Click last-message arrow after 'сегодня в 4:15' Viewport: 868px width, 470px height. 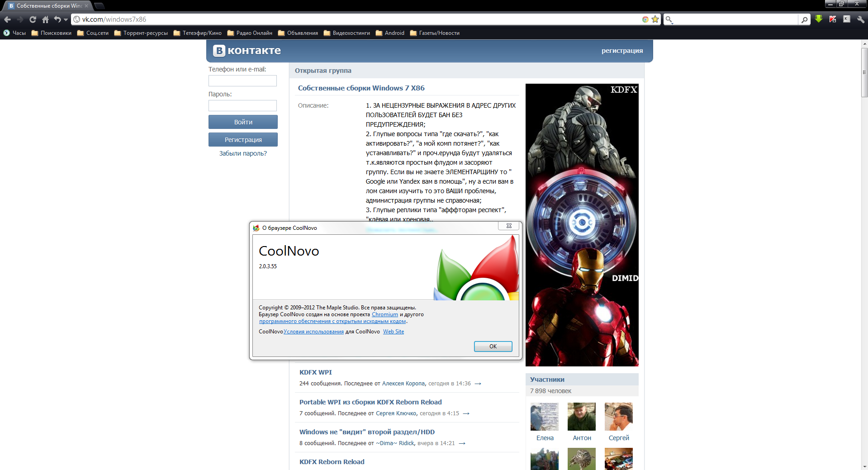(x=466, y=413)
